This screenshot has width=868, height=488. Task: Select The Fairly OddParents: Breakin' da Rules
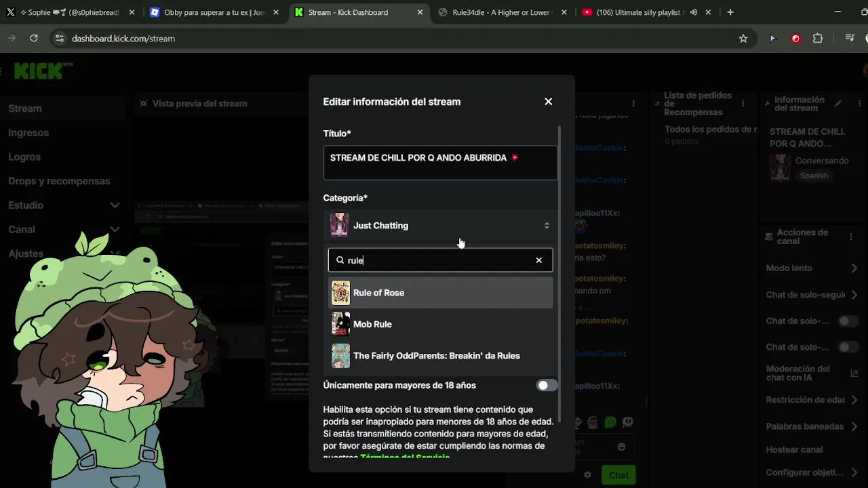click(x=441, y=356)
